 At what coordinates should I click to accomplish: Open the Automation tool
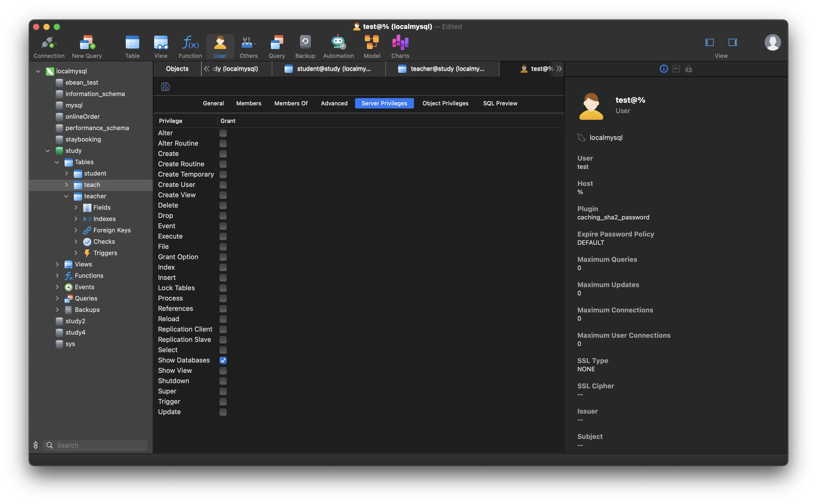coord(338,46)
